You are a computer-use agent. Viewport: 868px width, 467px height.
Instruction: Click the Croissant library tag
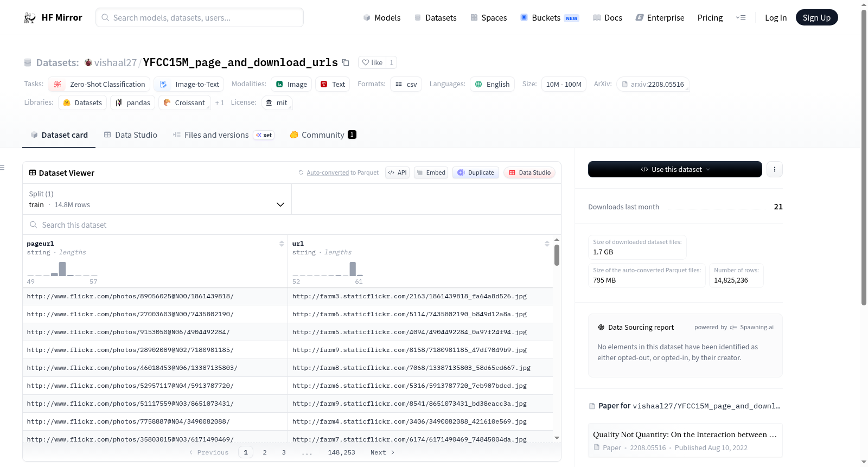click(x=184, y=103)
